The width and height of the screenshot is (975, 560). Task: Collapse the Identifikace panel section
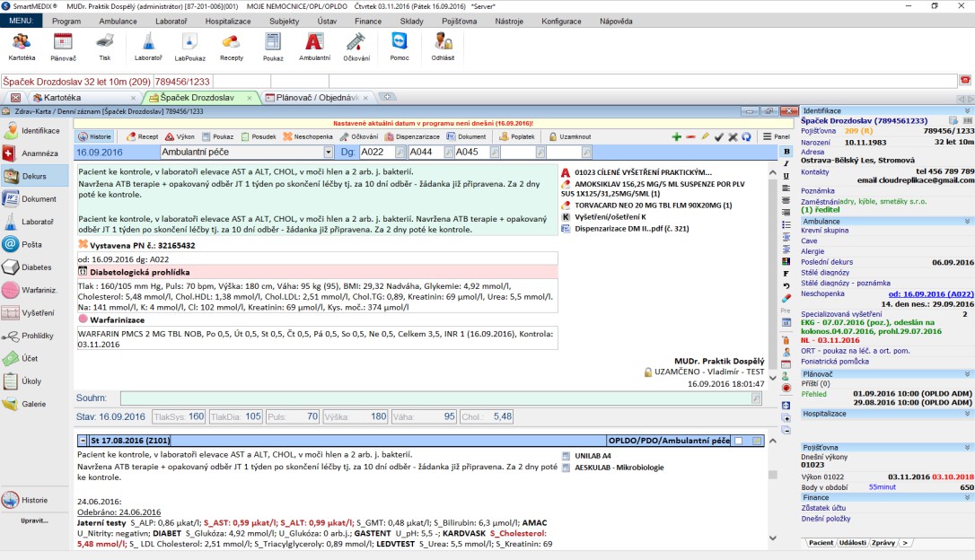tap(967, 110)
